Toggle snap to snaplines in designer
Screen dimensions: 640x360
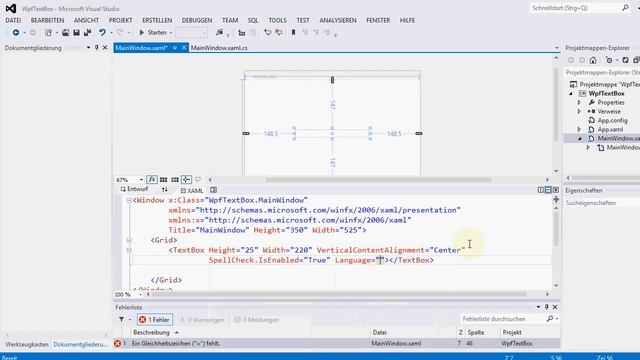[x=186, y=179]
